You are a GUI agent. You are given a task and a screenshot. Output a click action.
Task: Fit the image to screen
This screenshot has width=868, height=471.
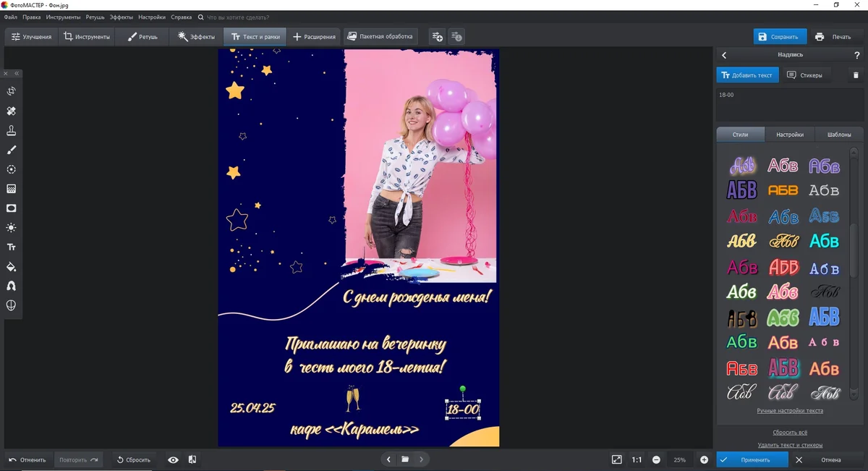[x=616, y=459]
